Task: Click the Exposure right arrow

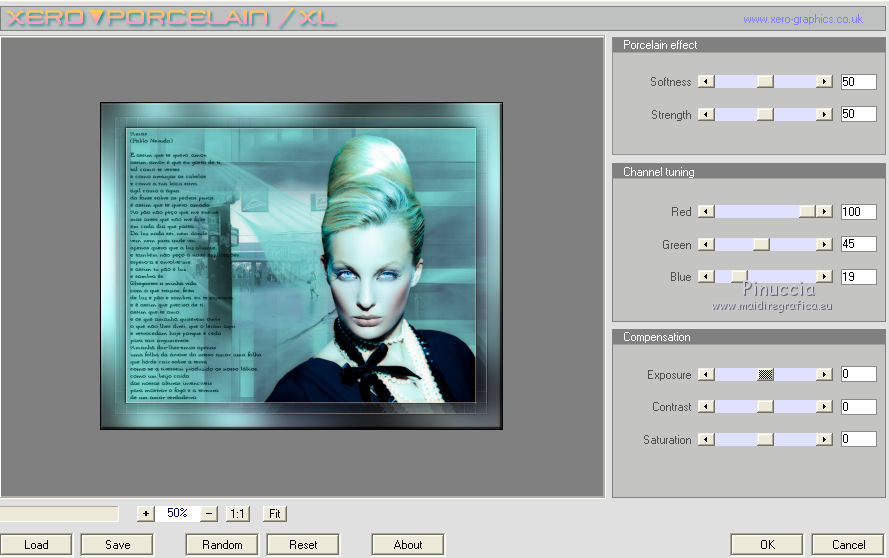Action: [x=824, y=374]
